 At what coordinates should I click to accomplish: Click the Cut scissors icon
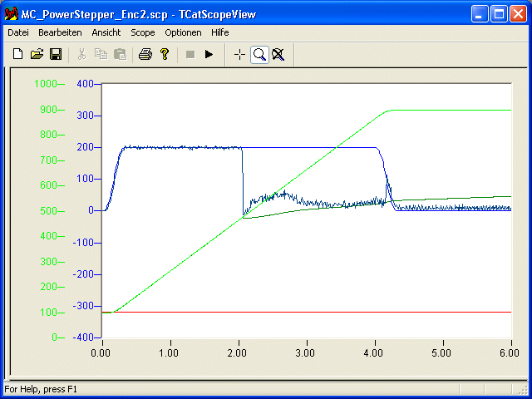81,54
